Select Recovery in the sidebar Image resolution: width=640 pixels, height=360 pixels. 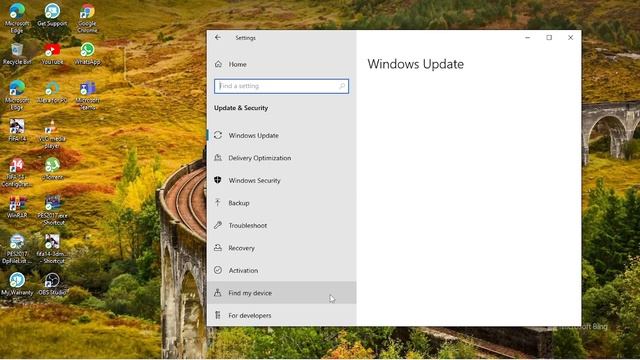point(282,248)
